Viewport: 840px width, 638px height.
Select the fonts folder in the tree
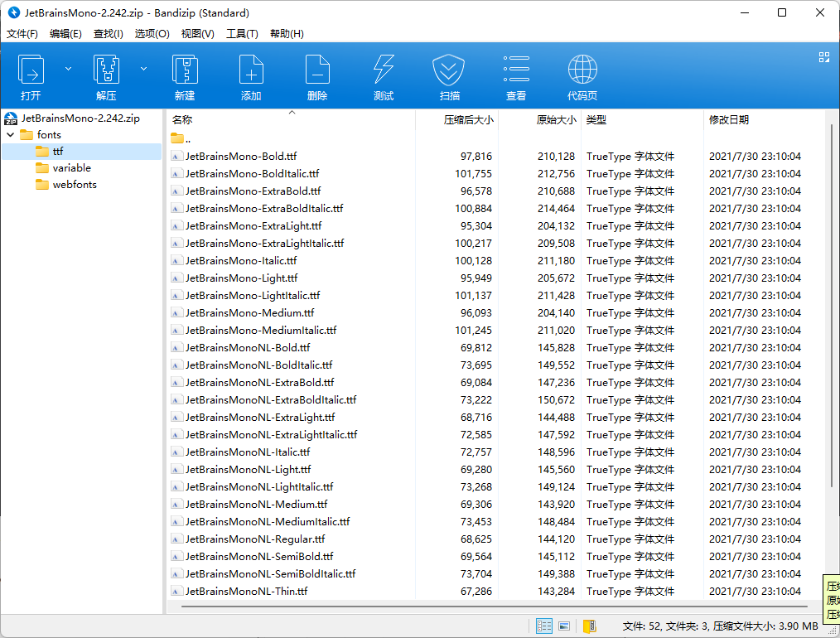[x=49, y=134]
